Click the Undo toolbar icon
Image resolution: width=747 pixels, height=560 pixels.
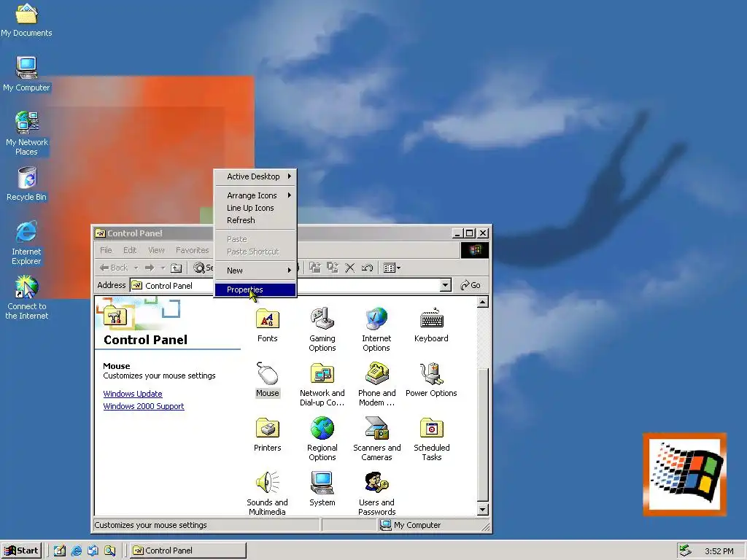pyautogui.click(x=368, y=268)
